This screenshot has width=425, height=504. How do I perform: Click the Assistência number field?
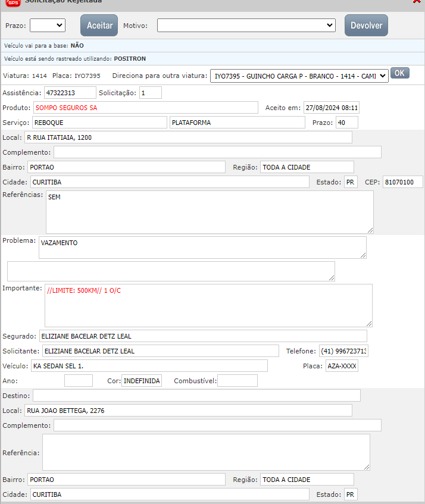click(69, 93)
